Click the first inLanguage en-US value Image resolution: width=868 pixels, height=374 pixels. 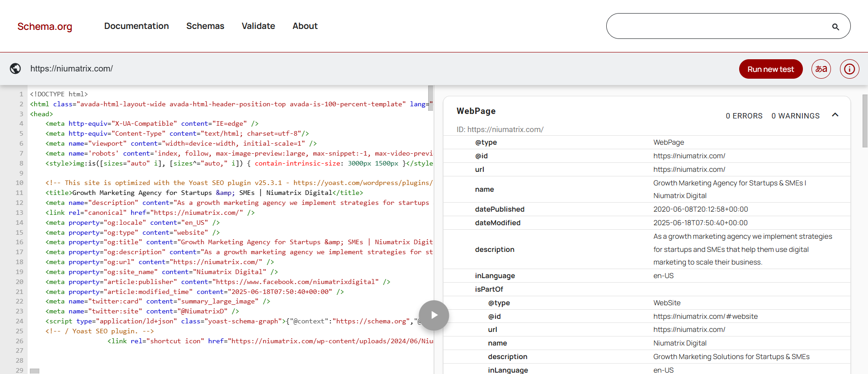[663, 276]
